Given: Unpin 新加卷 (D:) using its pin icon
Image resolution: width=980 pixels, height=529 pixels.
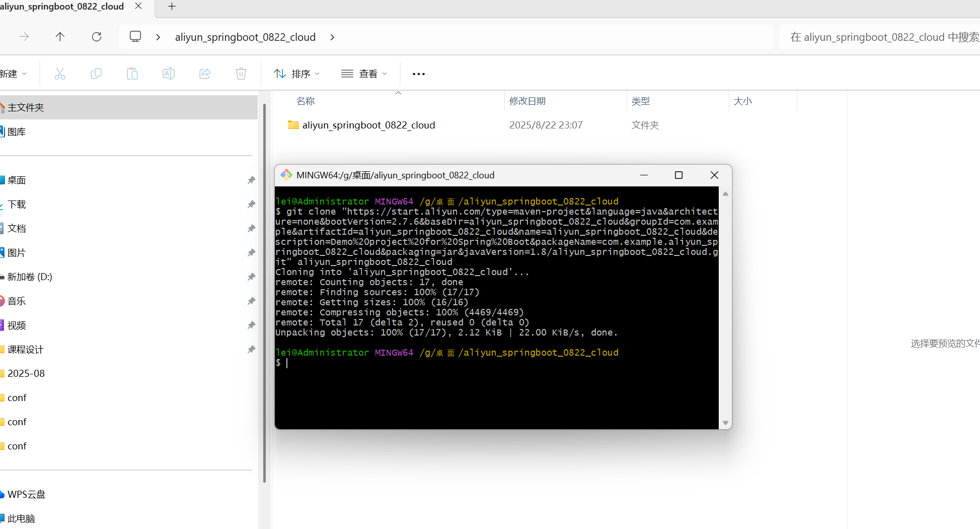Looking at the screenshot, I should point(251,277).
